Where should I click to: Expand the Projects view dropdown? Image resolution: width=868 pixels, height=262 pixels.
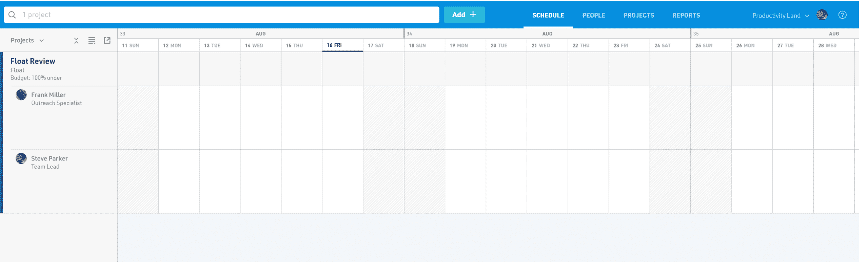27,40
